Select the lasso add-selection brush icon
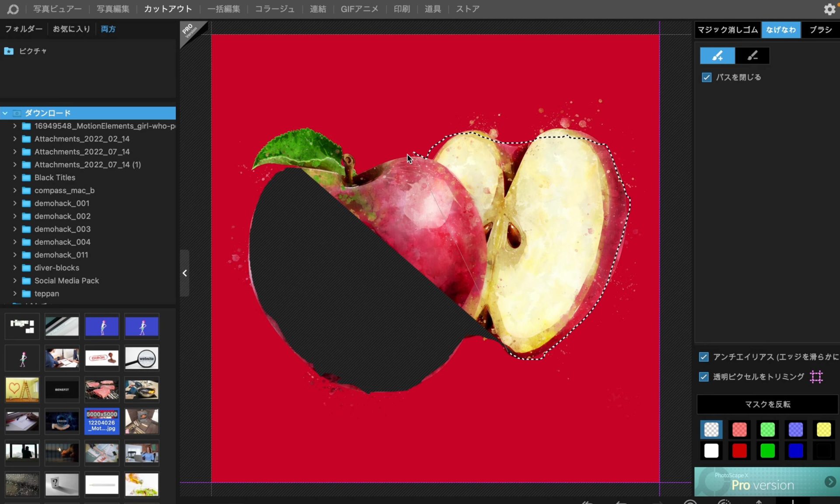The image size is (840, 504). point(717,56)
